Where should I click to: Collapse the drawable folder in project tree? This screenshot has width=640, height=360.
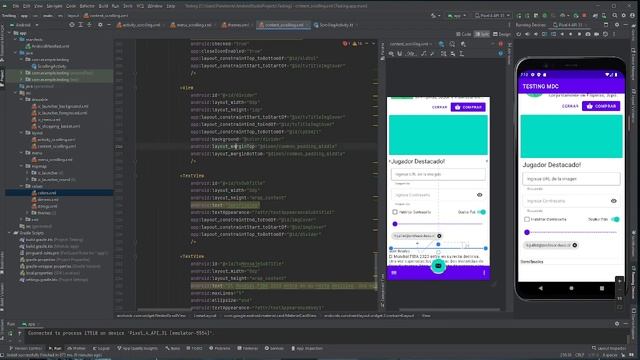coord(21,100)
